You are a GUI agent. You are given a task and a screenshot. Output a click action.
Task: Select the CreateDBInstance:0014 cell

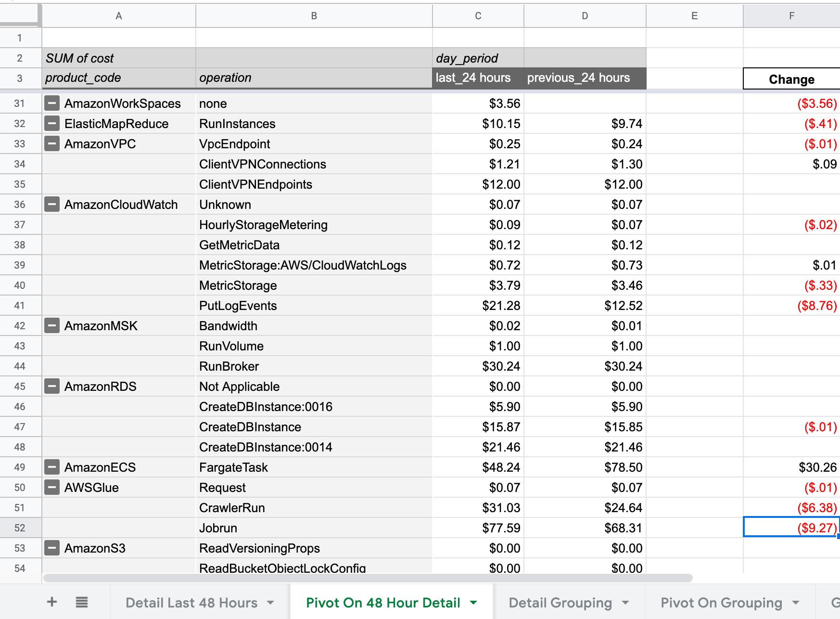pyautogui.click(x=314, y=447)
